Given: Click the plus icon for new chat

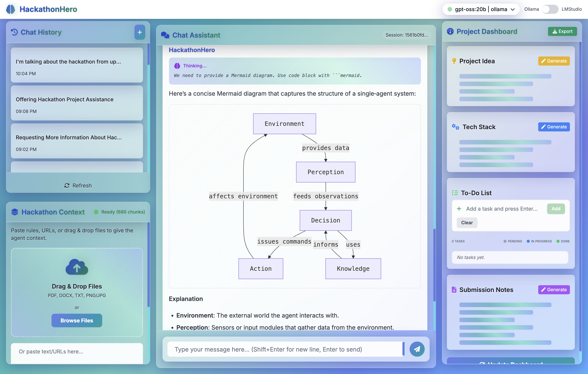Looking at the screenshot, I should [140, 32].
